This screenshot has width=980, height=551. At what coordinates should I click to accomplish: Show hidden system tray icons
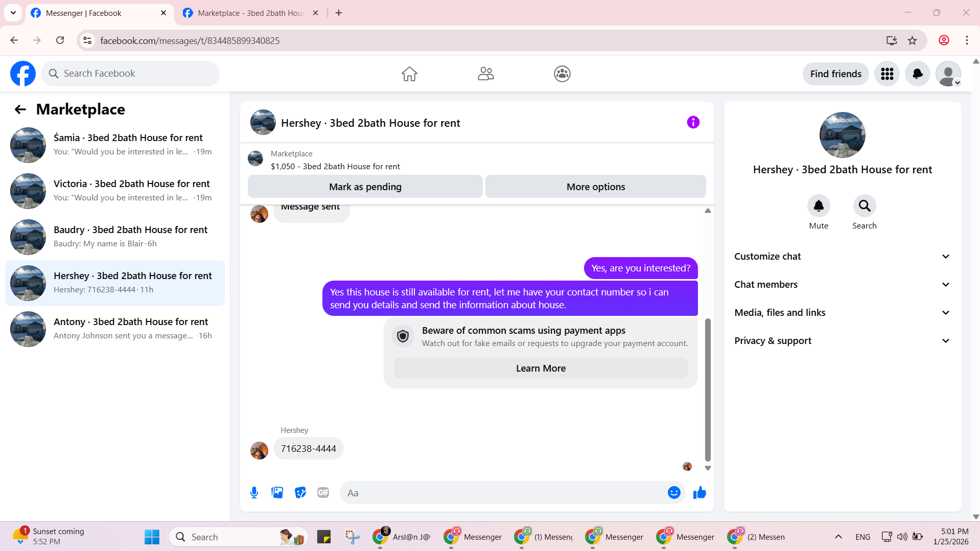838,537
